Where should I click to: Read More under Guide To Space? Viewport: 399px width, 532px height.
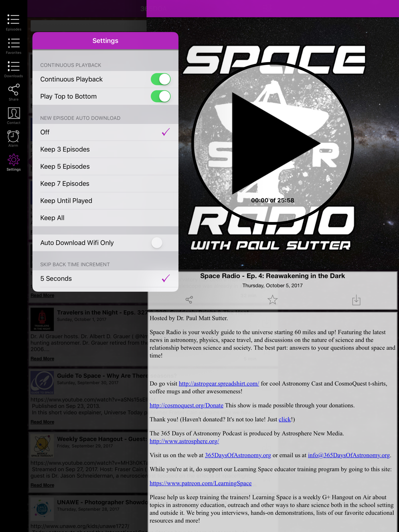tap(42, 422)
